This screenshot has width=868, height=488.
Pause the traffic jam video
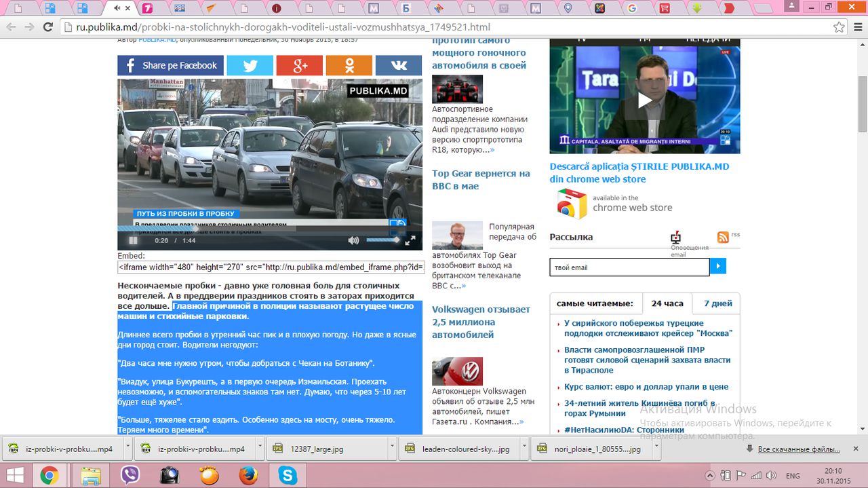134,240
